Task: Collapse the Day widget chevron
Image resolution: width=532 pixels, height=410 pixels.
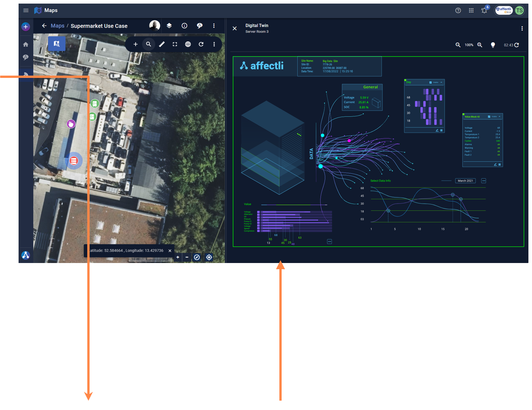Action: (441, 82)
